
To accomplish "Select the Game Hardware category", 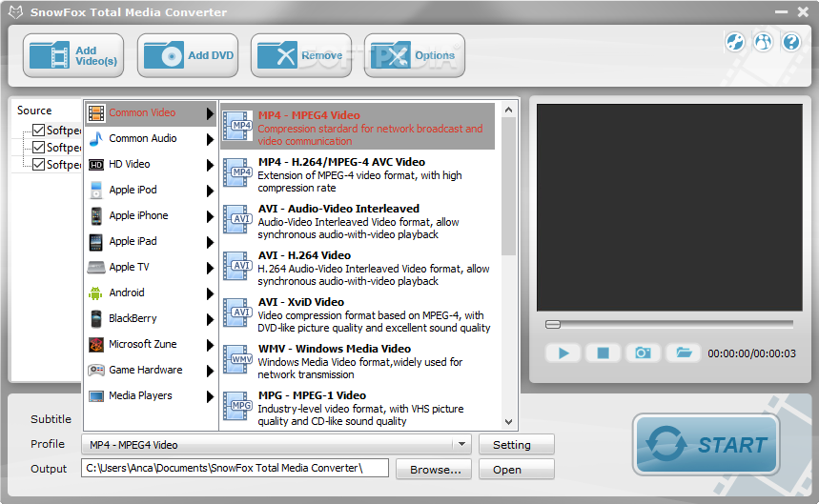I will [x=151, y=370].
